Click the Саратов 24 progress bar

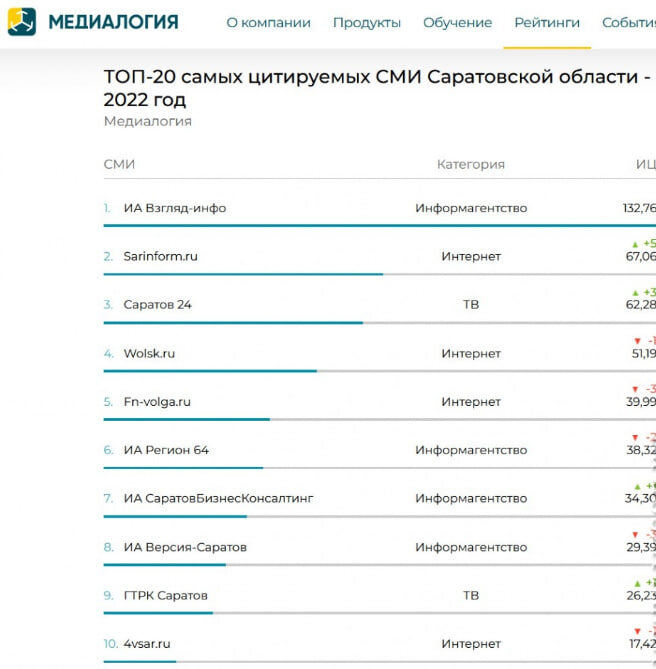(x=380, y=323)
